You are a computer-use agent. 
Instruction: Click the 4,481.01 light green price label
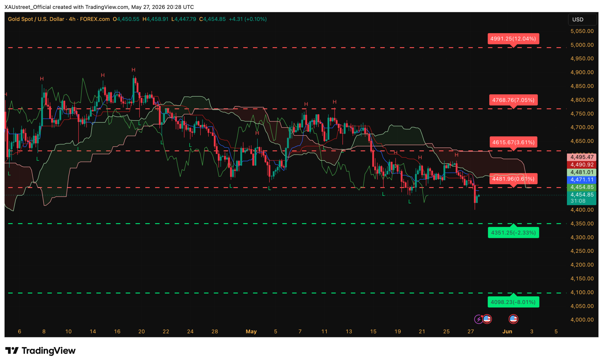coord(582,172)
